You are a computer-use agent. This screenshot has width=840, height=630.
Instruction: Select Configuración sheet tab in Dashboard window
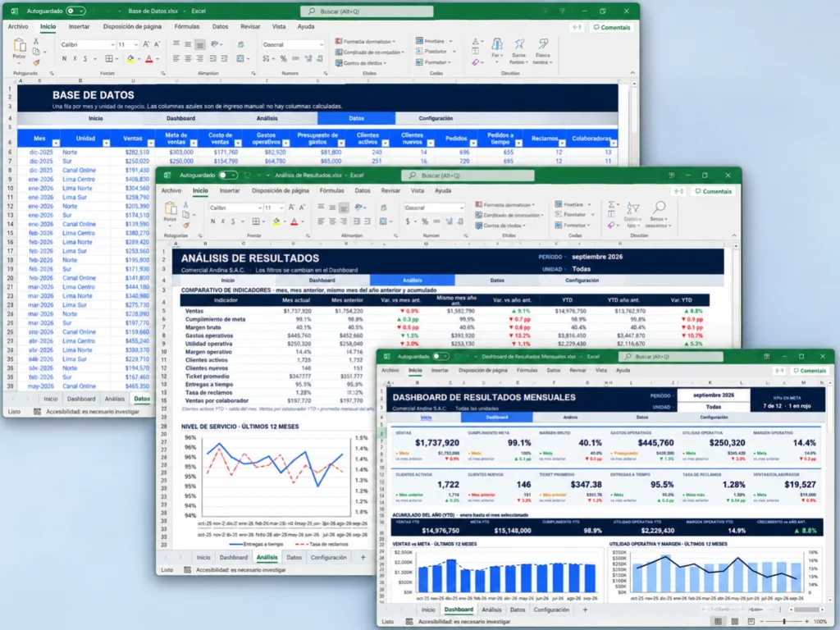tap(551, 609)
